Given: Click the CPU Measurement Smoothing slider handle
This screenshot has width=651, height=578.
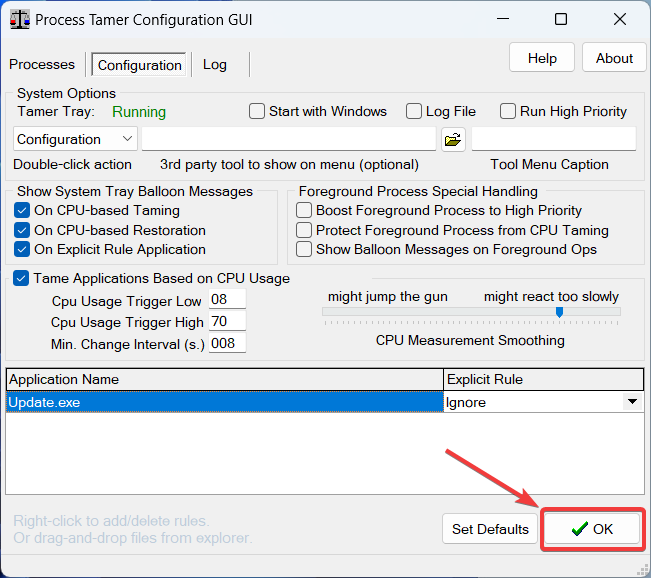Looking at the screenshot, I should pyautogui.click(x=559, y=312).
